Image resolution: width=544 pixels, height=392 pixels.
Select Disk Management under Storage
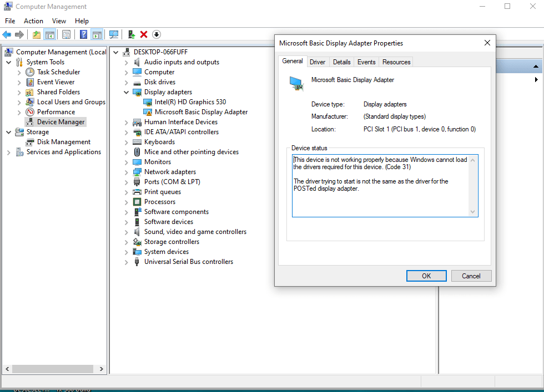coord(64,142)
